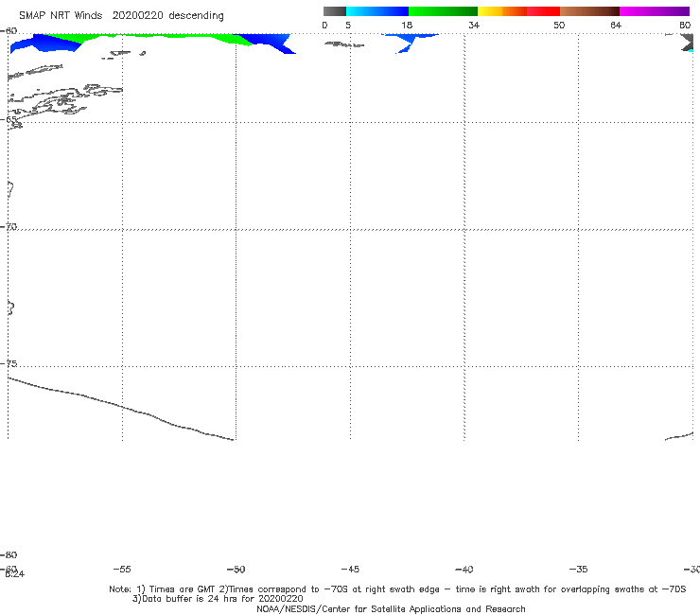The width and height of the screenshot is (700, 615).
Task: Click the -80 latitude axis label
Action: 9,554
